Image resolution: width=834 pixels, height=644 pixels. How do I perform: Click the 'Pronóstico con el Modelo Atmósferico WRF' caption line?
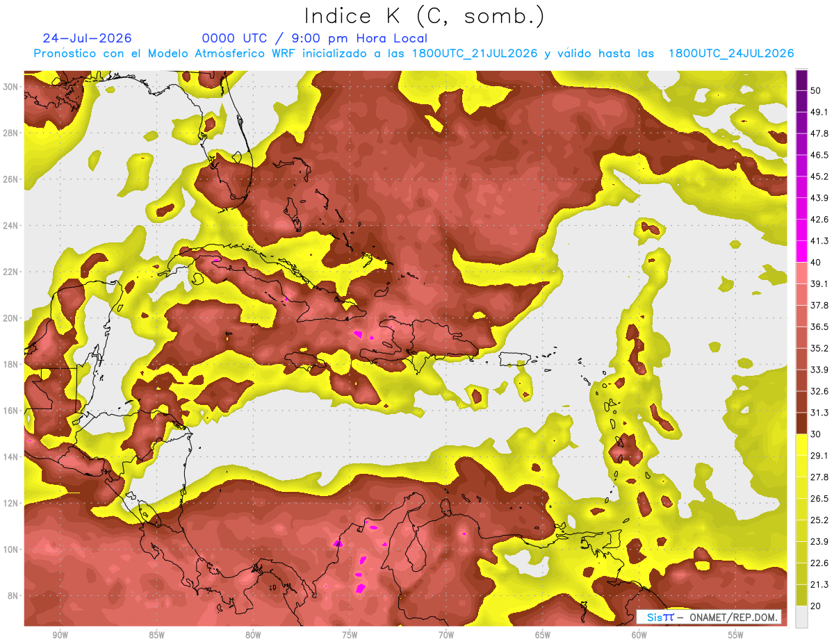click(x=414, y=53)
